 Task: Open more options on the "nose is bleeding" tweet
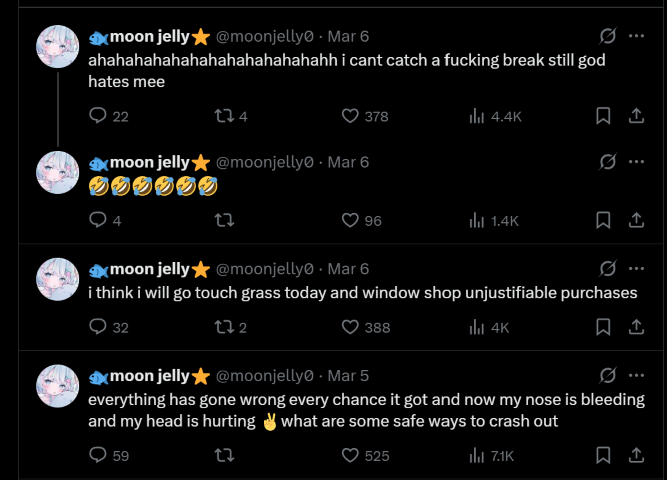pyautogui.click(x=636, y=375)
